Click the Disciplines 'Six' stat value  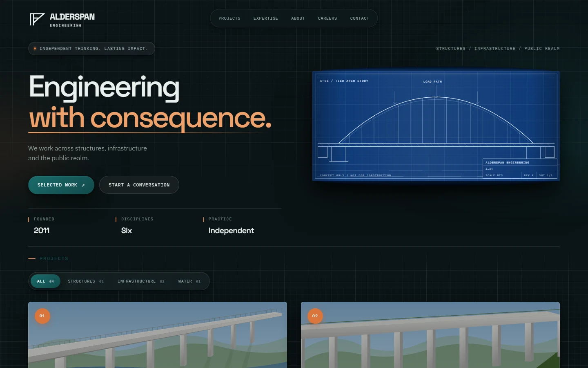[127, 231]
